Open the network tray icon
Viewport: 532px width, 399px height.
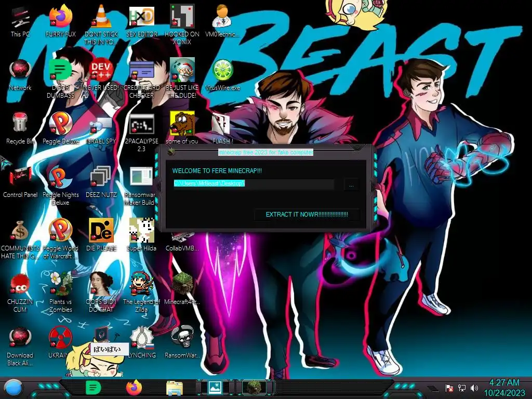coord(462,388)
